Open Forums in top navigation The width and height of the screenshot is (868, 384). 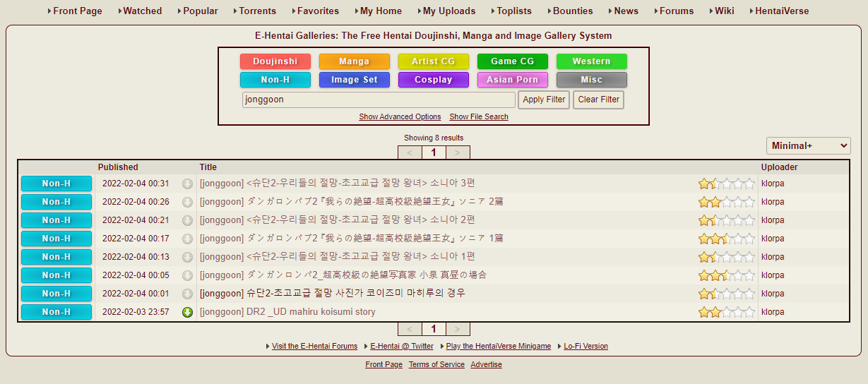click(677, 11)
